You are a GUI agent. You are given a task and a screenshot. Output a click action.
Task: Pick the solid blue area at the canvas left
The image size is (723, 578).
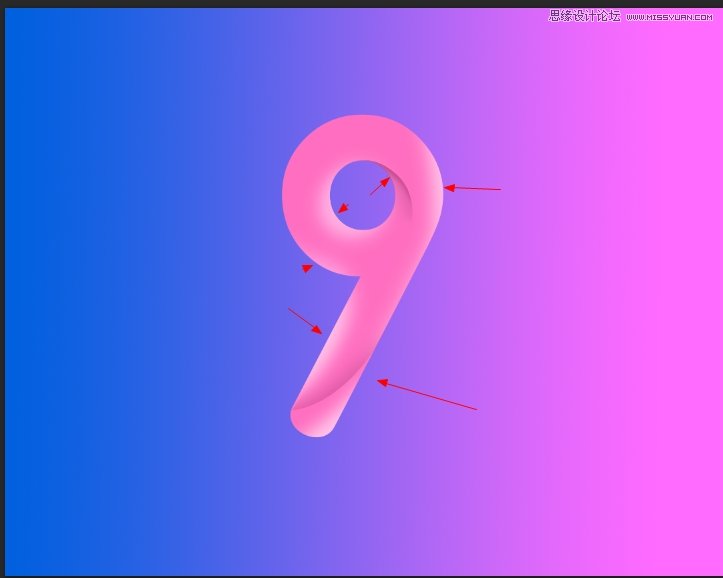pos(60,300)
